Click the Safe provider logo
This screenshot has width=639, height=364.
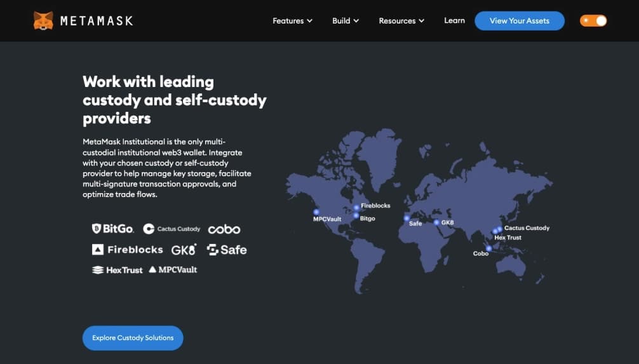(x=227, y=250)
